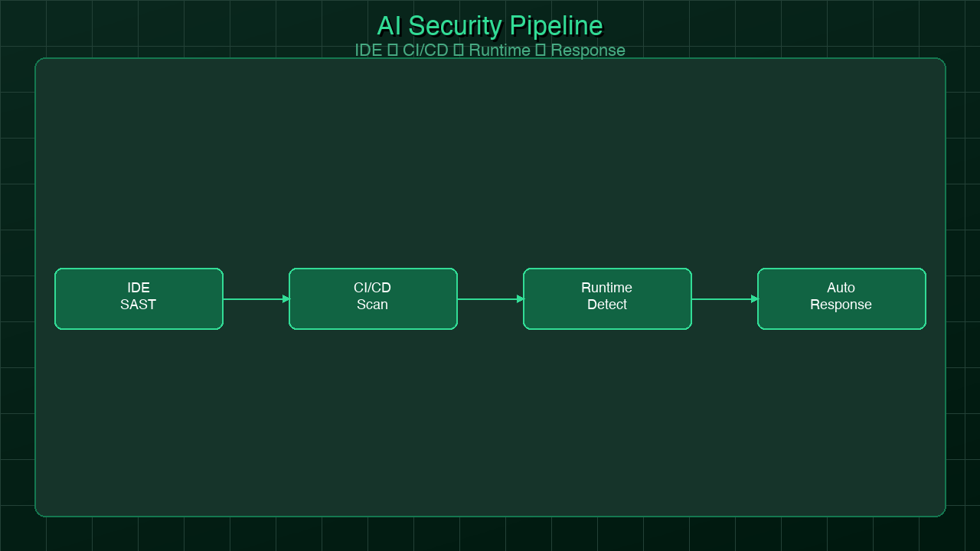The height and width of the screenshot is (551, 980).
Task: Click the pipeline subtitle below the title
Action: tap(489, 51)
